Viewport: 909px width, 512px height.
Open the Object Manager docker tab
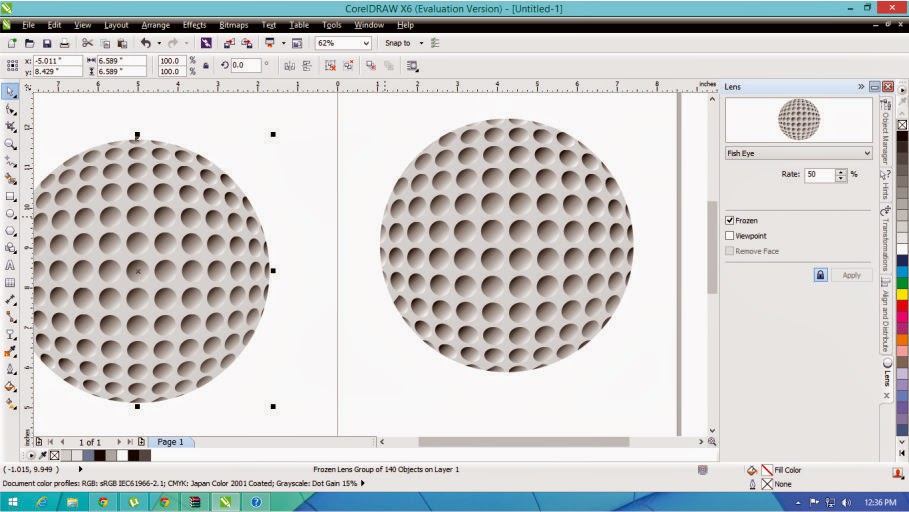tap(885, 132)
